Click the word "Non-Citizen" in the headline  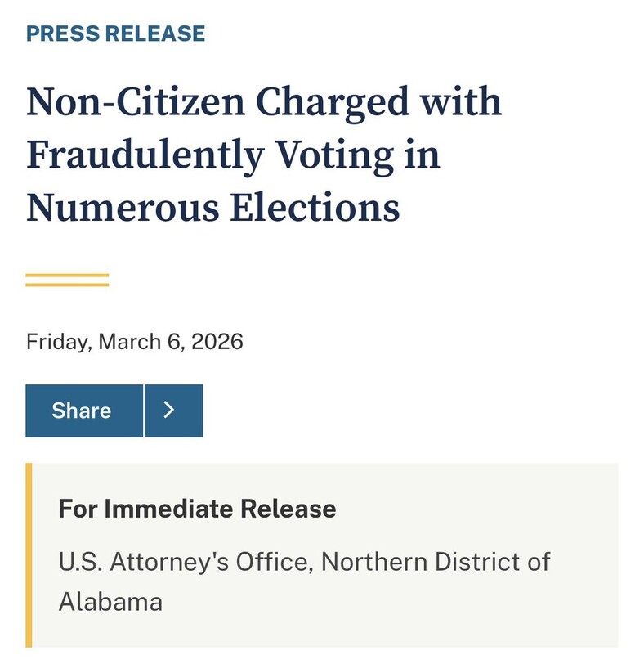tap(135, 103)
